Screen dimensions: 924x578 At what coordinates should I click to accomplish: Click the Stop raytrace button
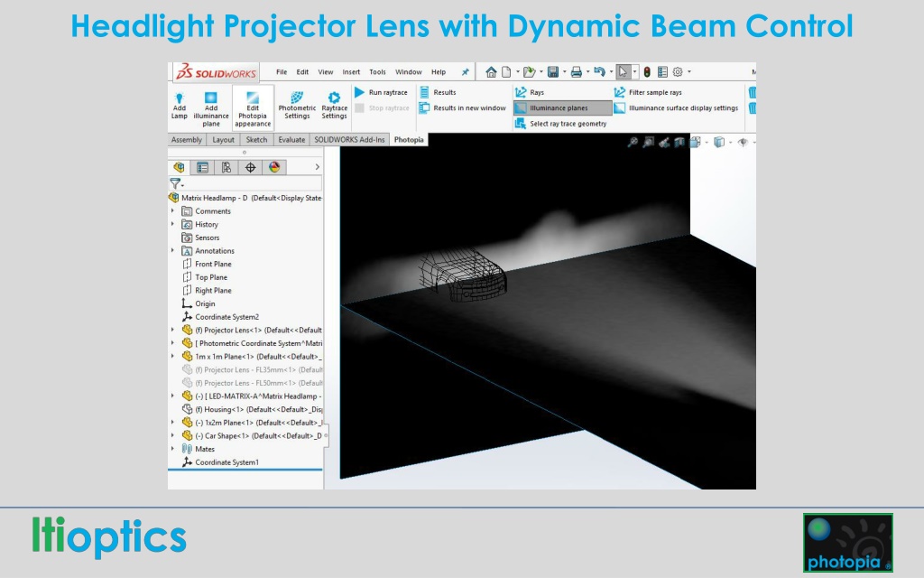click(x=382, y=108)
